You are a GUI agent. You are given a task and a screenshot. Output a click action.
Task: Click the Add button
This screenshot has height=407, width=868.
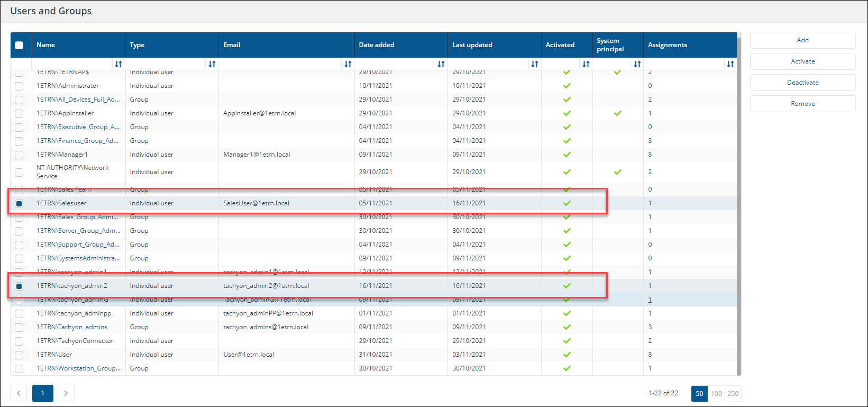click(x=802, y=40)
